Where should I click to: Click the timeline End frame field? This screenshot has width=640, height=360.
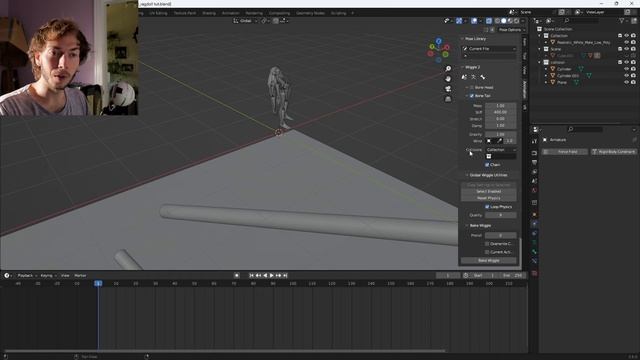[513, 276]
